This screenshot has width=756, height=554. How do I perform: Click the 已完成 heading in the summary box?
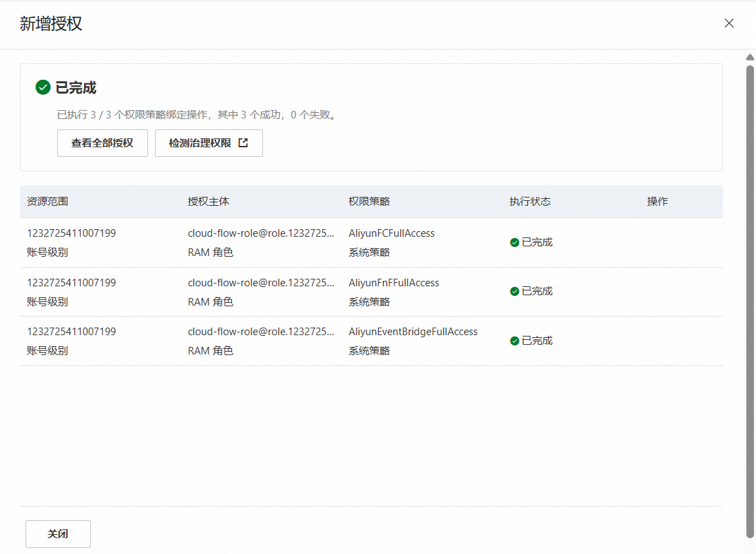(76, 87)
